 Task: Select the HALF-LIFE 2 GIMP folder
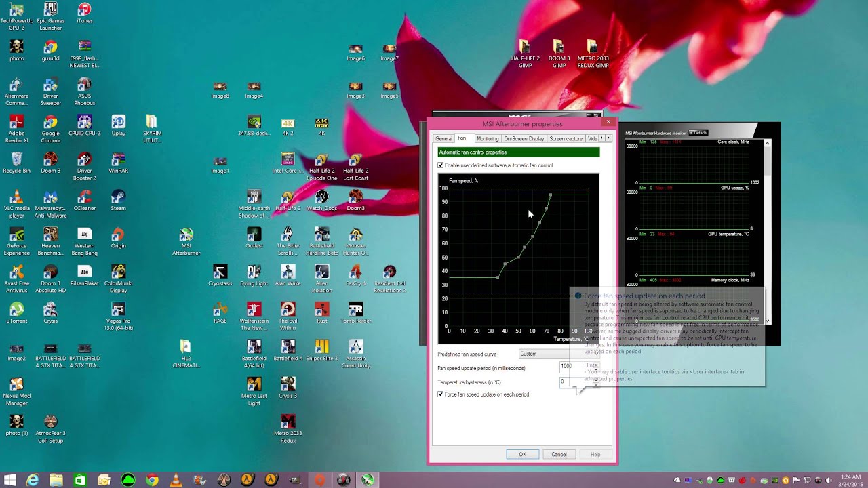[x=525, y=54]
